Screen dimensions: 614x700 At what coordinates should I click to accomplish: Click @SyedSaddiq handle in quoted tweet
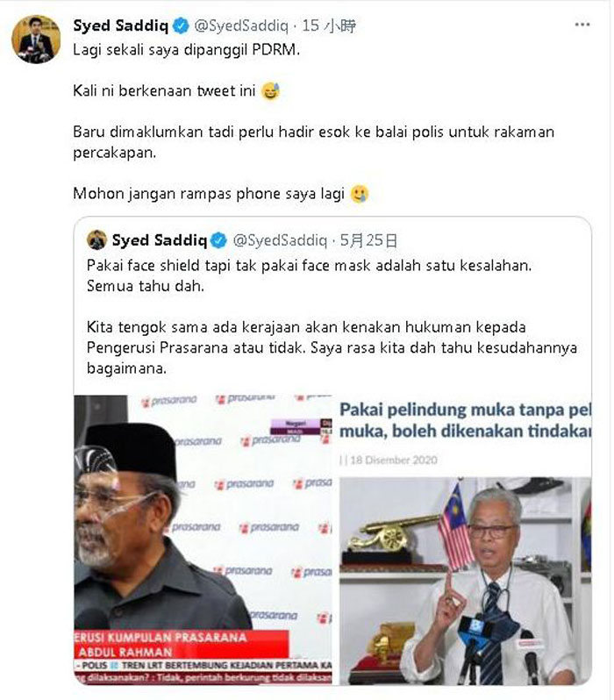coord(280,240)
